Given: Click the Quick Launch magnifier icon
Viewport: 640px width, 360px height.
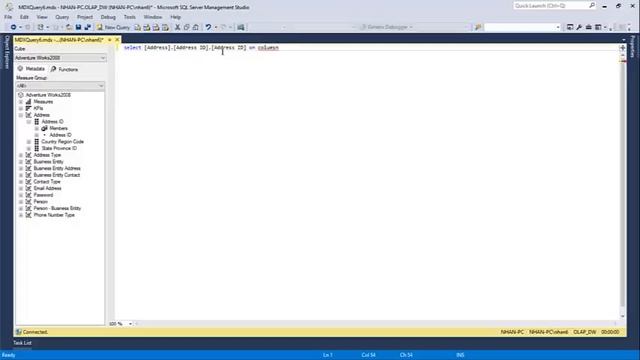Looking at the screenshot, I should (592, 6).
